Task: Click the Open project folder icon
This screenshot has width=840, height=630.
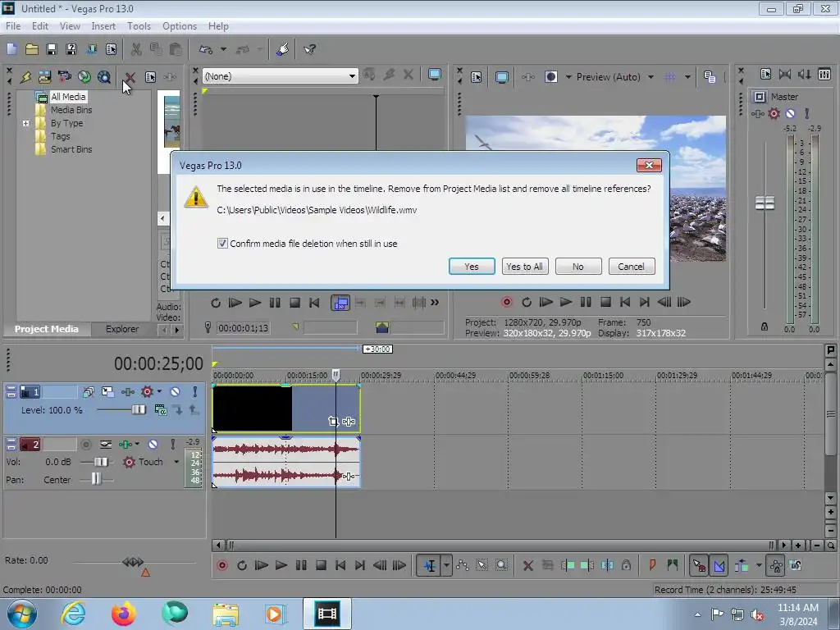Action: pyautogui.click(x=32, y=49)
